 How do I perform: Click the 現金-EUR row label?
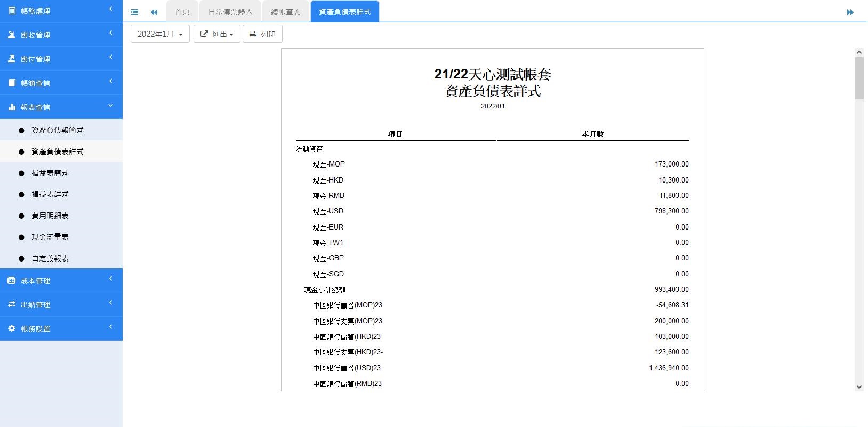(328, 227)
